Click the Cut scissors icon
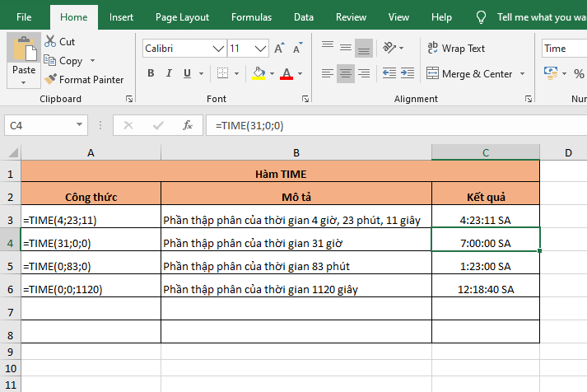Image resolution: width=587 pixels, height=392 pixels. click(x=50, y=41)
